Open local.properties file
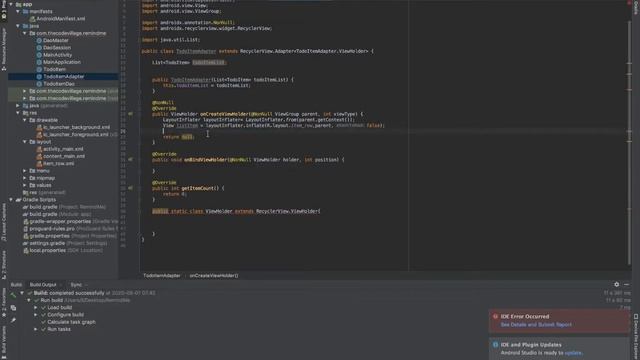Image resolution: width=640 pixels, height=360 pixels. click(47, 250)
